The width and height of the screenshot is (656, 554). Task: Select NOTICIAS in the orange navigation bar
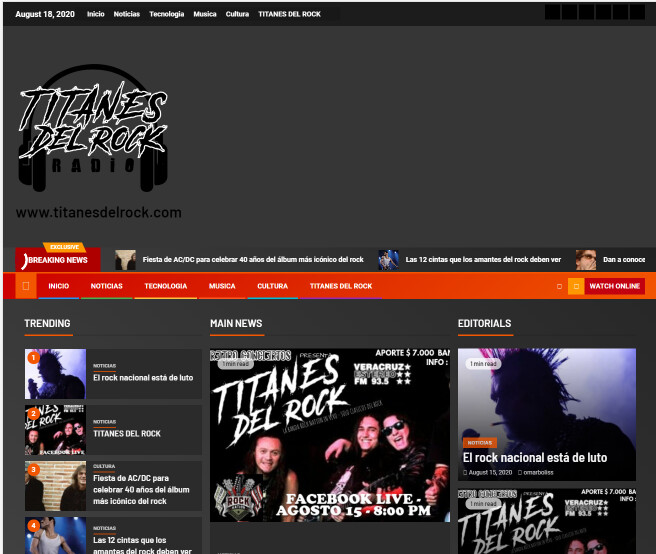[x=107, y=286]
